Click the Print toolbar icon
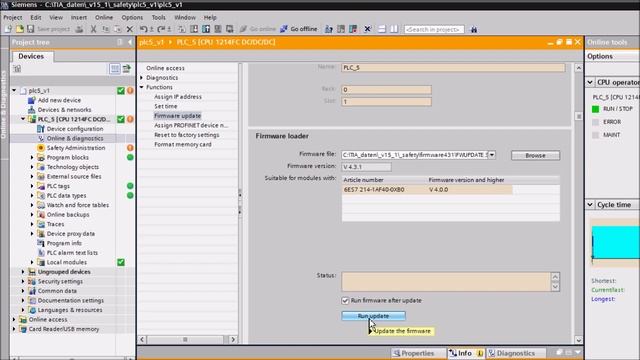This screenshot has height=360, width=640. click(79, 29)
